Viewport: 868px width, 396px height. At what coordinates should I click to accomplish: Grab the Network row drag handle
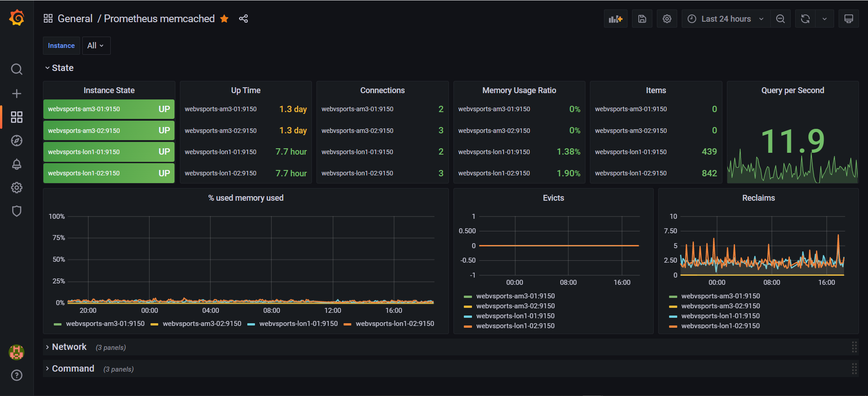(854, 347)
